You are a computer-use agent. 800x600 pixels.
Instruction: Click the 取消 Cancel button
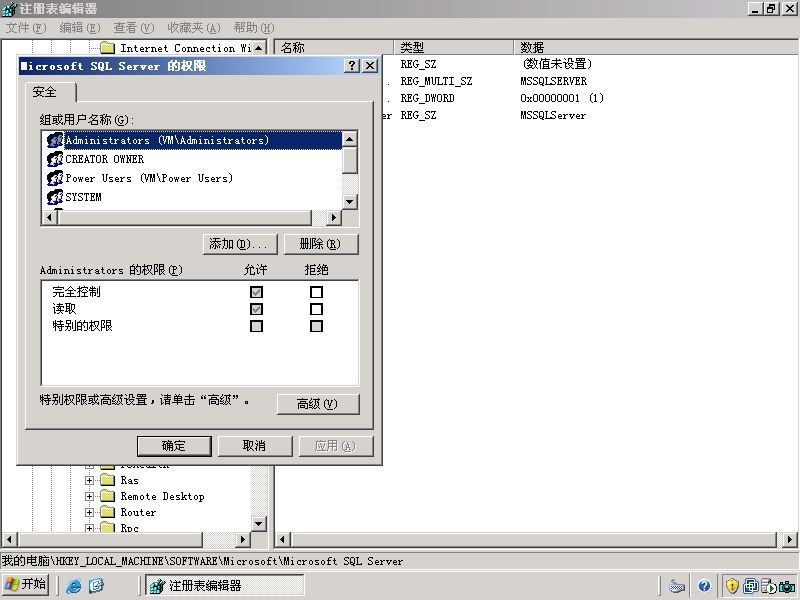pyautogui.click(x=255, y=446)
